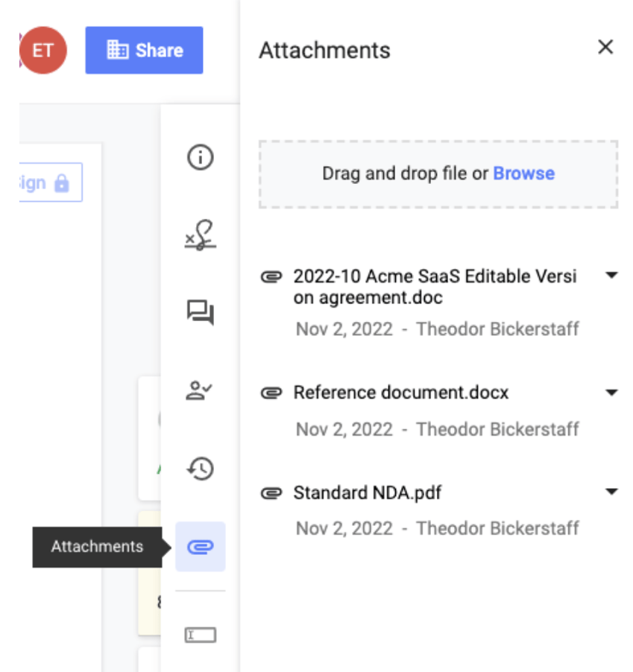Open the approvals person-check icon
Screen dimensions: 633x672
[x=199, y=390]
